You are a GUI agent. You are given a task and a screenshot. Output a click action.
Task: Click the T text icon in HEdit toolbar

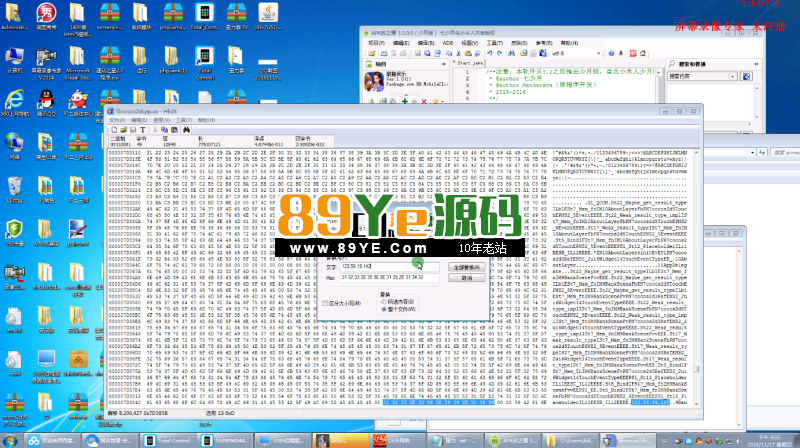[x=143, y=130]
